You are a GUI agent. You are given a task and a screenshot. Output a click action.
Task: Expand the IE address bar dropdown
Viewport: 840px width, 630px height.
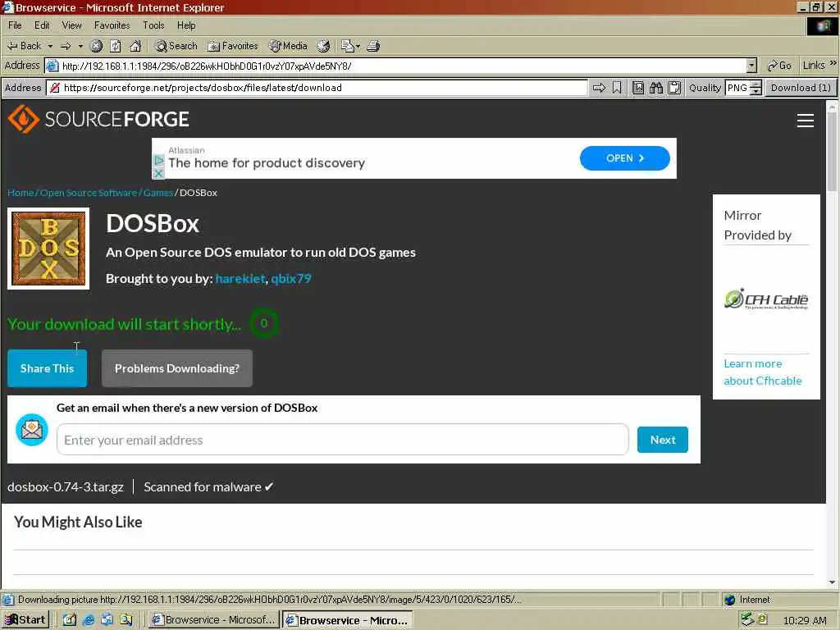point(751,66)
